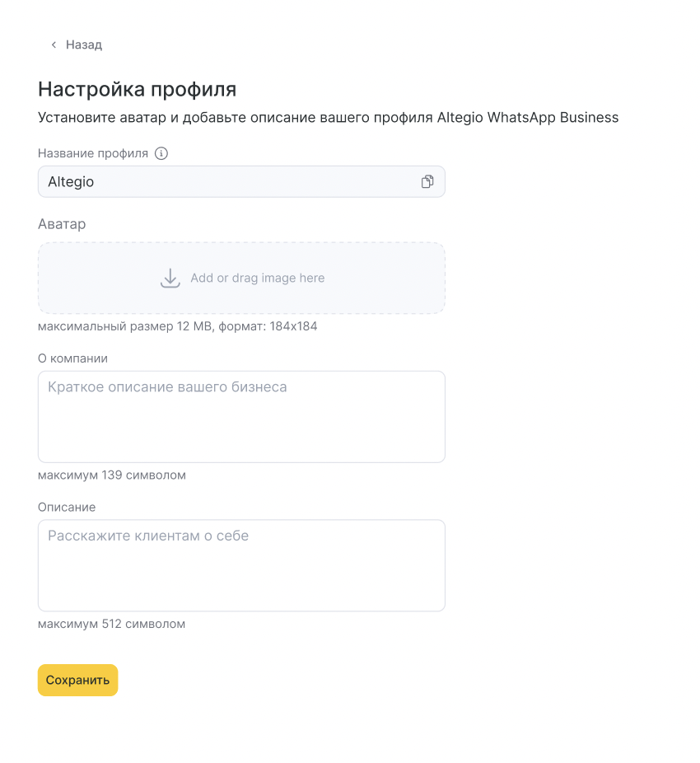Image resolution: width=700 pixels, height=763 pixels.
Task: Click the Настройка профиля page heading
Action: point(137,89)
